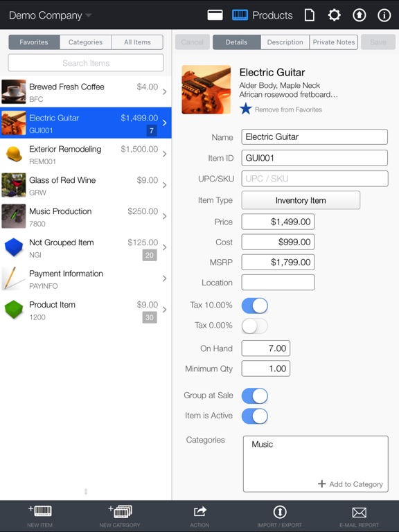The height and width of the screenshot is (532, 399).
Task: Open the documents page icon
Action: point(309,15)
